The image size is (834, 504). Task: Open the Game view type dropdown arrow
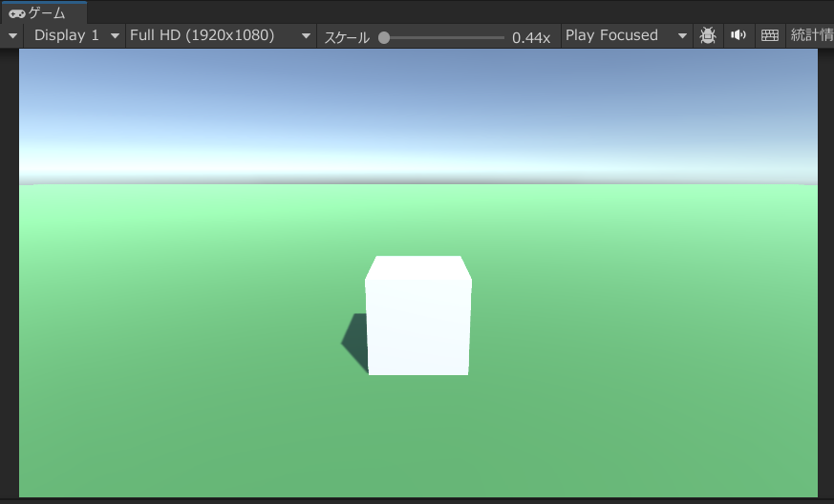[12, 36]
